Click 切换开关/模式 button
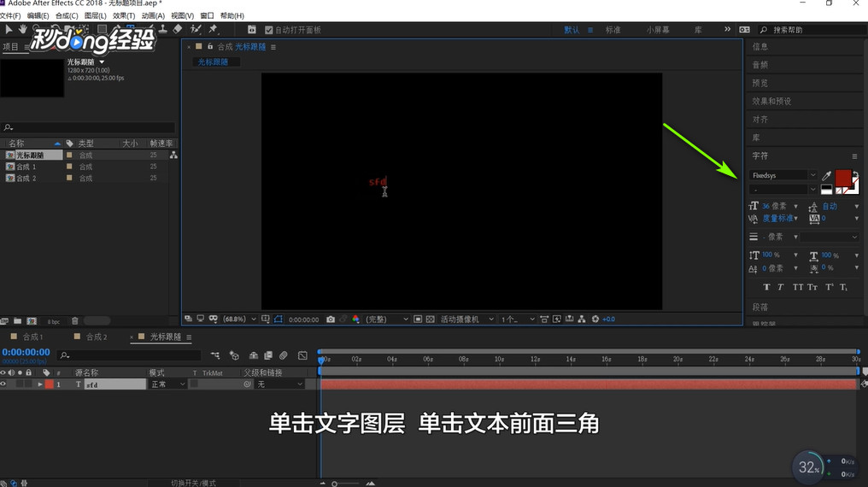The width and height of the screenshot is (868, 487). (x=193, y=483)
